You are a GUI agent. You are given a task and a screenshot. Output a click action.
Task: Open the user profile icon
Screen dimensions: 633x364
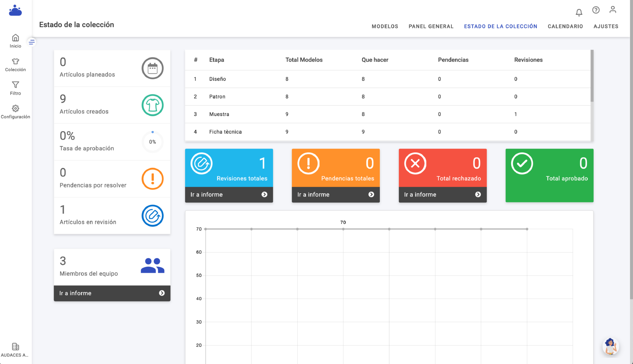[x=613, y=10]
